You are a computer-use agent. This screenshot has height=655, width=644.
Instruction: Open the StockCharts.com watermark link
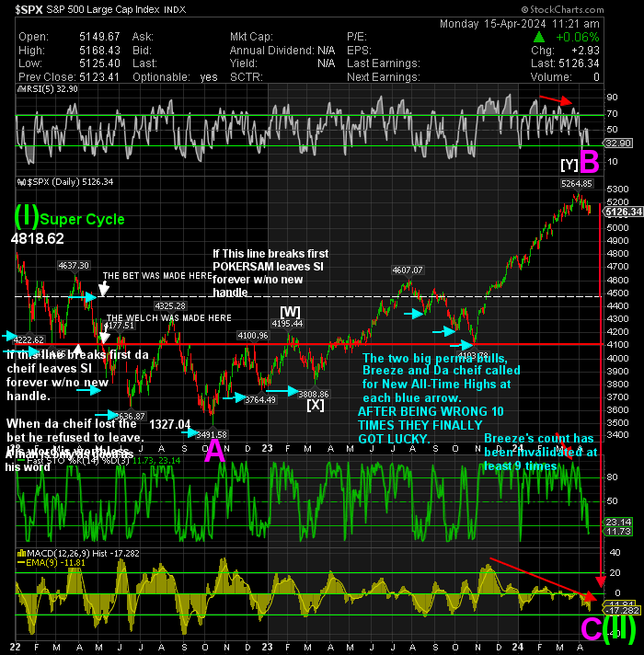point(562,9)
